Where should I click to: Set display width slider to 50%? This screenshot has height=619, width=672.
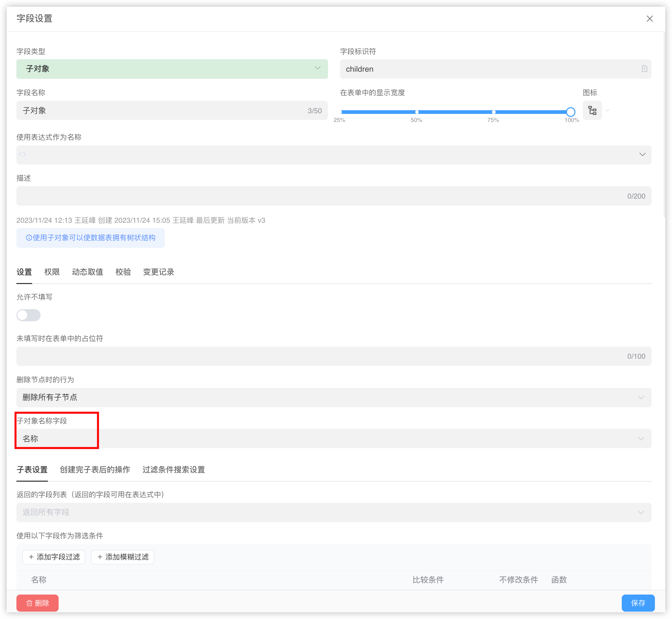(x=417, y=112)
